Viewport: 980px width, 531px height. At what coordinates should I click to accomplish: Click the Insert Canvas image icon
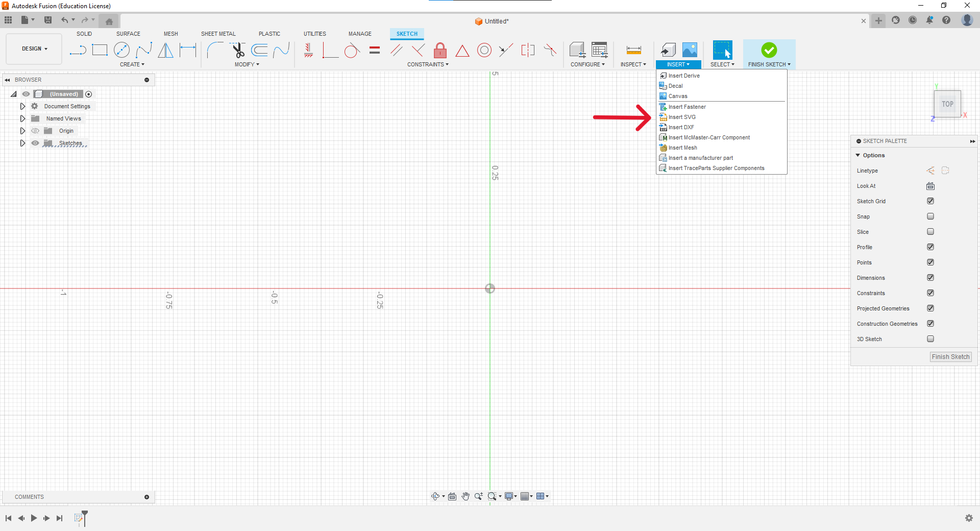click(x=690, y=50)
